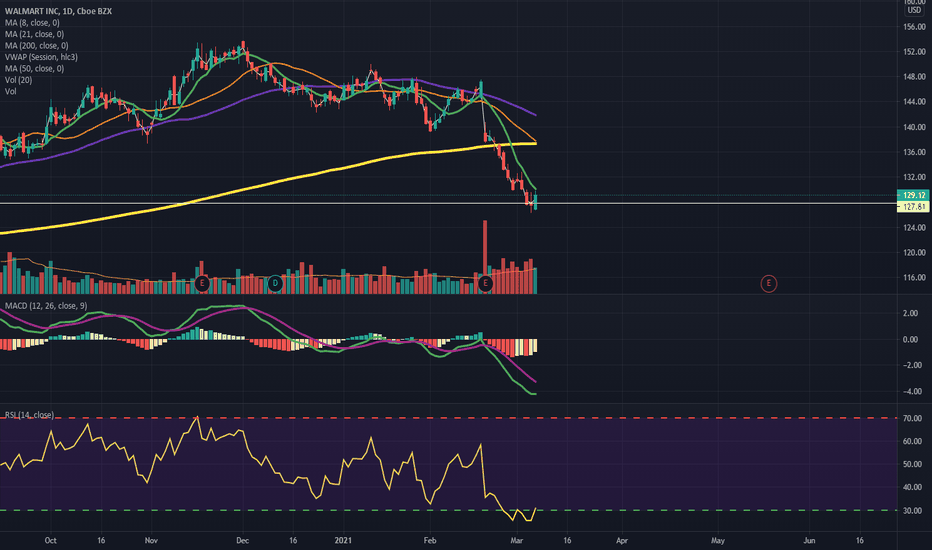Select the MA (21, close, 0) indicator label

34,34
